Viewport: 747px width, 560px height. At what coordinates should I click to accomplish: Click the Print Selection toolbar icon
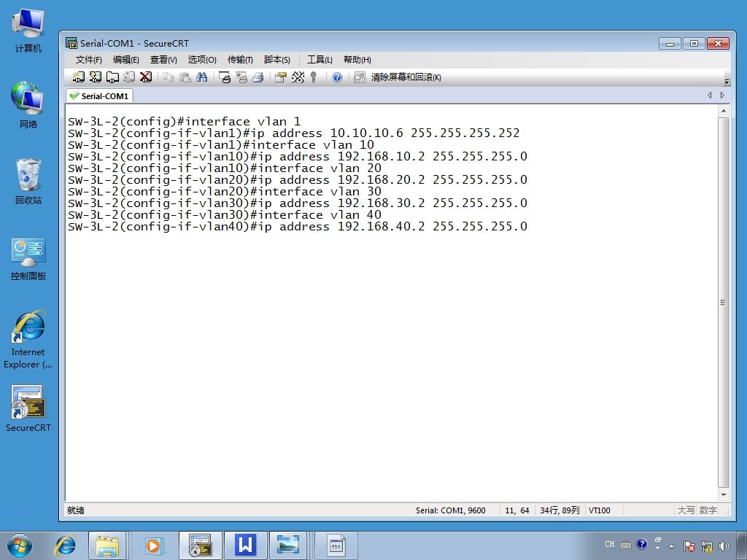(241, 77)
